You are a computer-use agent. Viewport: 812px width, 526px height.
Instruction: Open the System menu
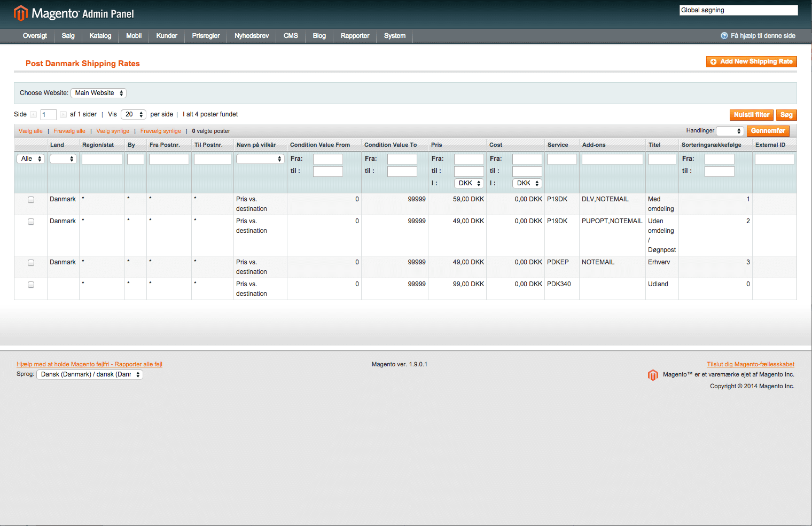[394, 36]
